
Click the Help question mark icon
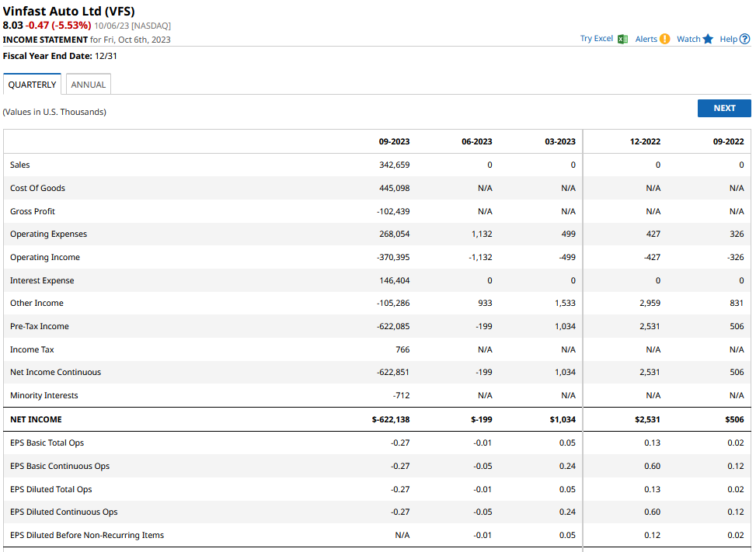point(745,39)
